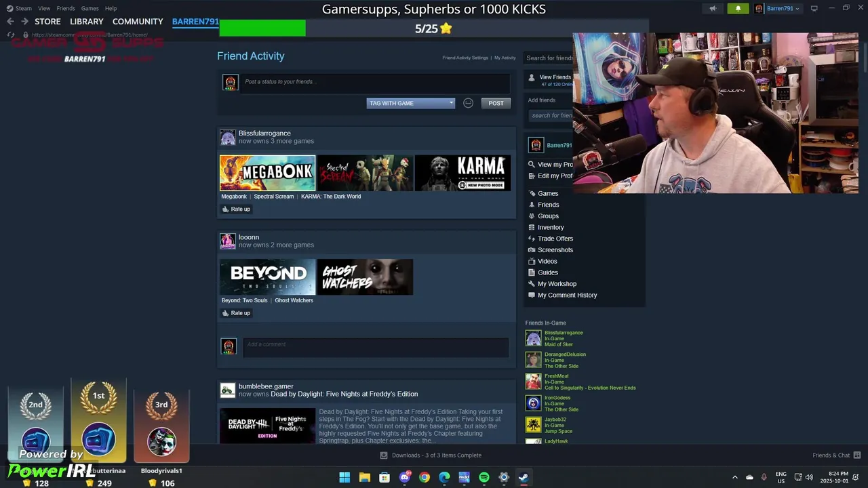Open Guides in the profile sidebar
This screenshot has height=488, width=868.
coord(548,272)
